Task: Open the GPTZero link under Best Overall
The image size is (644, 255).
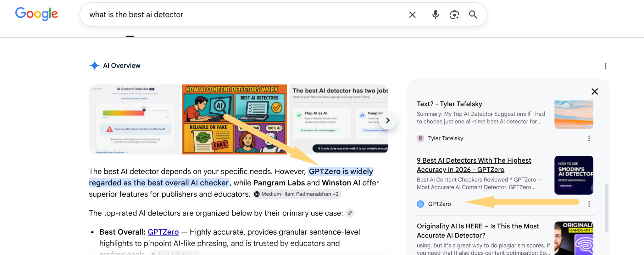Action: (163, 232)
